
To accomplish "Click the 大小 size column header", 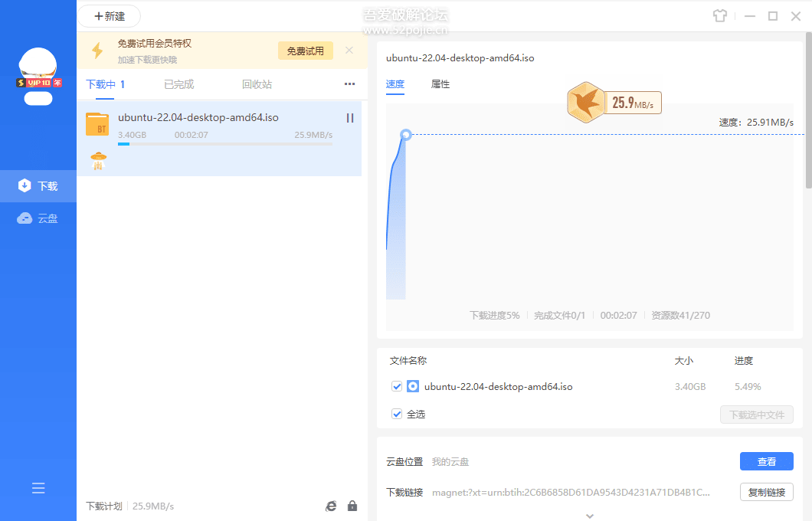I will pos(683,360).
